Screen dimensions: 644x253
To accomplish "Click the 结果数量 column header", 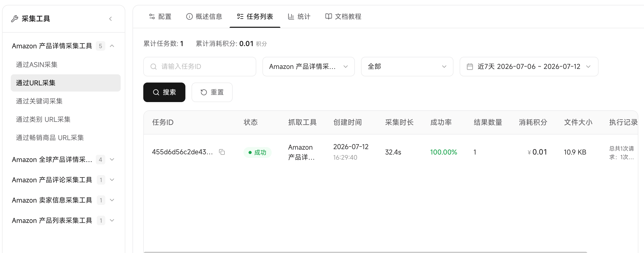I will pos(488,122).
